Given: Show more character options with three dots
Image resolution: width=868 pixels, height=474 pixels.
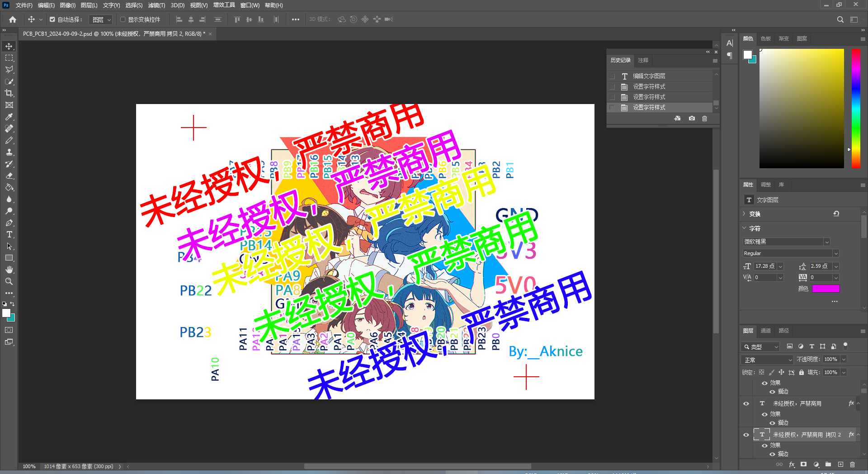Looking at the screenshot, I should pos(835,301).
